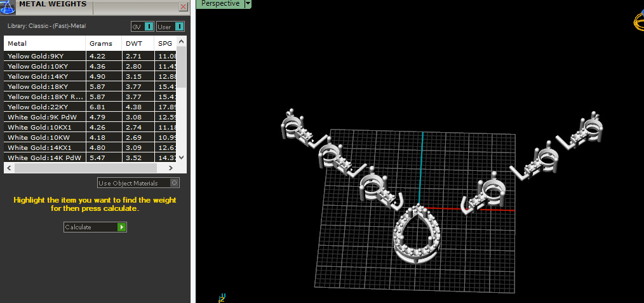The image size is (644, 303).
Task: Select the Yellow Gold:18KY R... row
Action: [90, 97]
